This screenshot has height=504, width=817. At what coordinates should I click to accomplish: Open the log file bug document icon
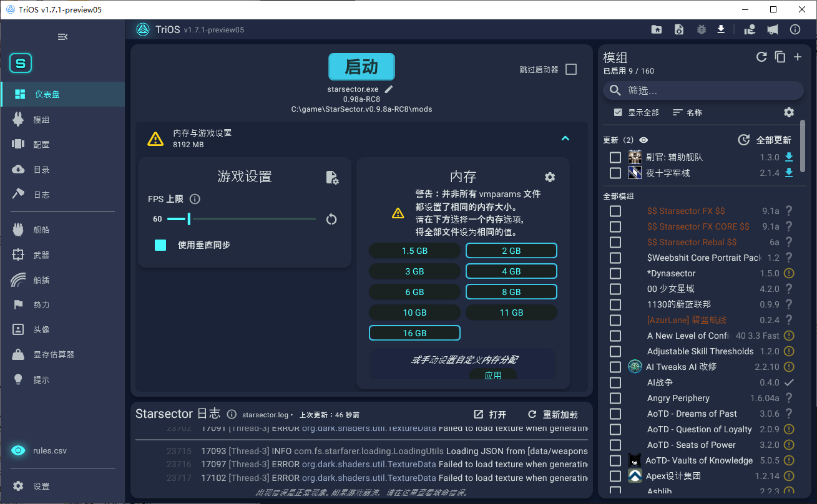pyautogui.click(x=679, y=29)
